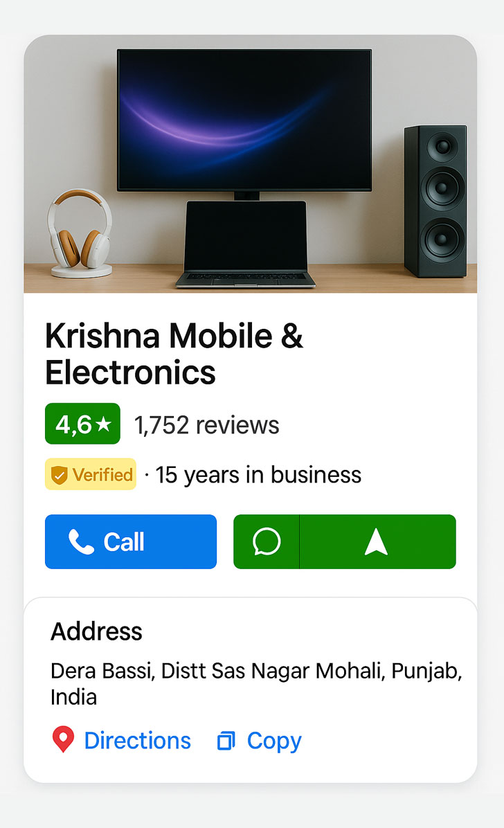Click the phone handset icon
Screen dimensions: 504x828
click(82, 542)
